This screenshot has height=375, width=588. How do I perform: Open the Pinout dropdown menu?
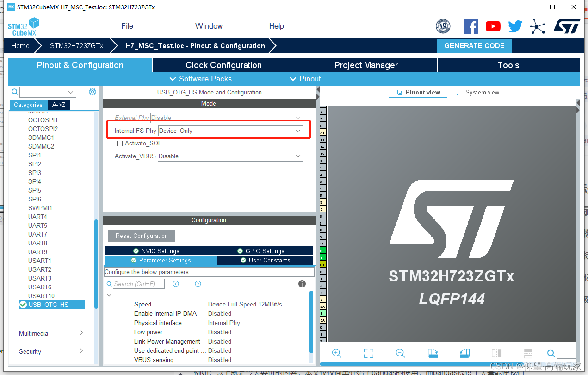coord(305,79)
